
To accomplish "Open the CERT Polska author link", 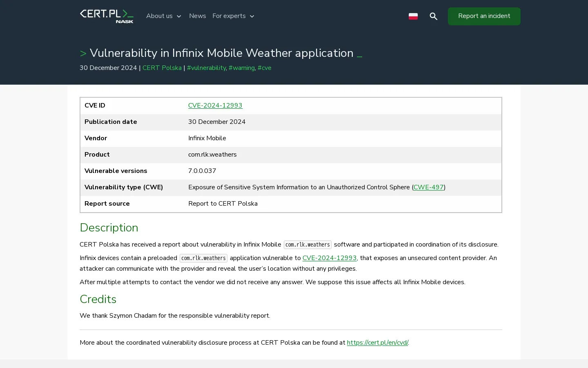I will click(162, 68).
